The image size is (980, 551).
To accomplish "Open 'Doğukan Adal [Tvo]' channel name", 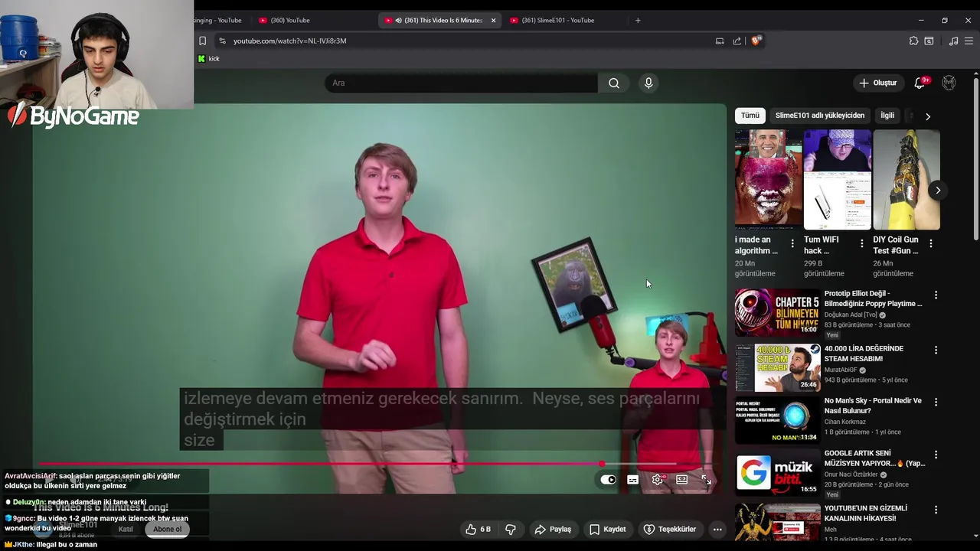I will (851, 315).
